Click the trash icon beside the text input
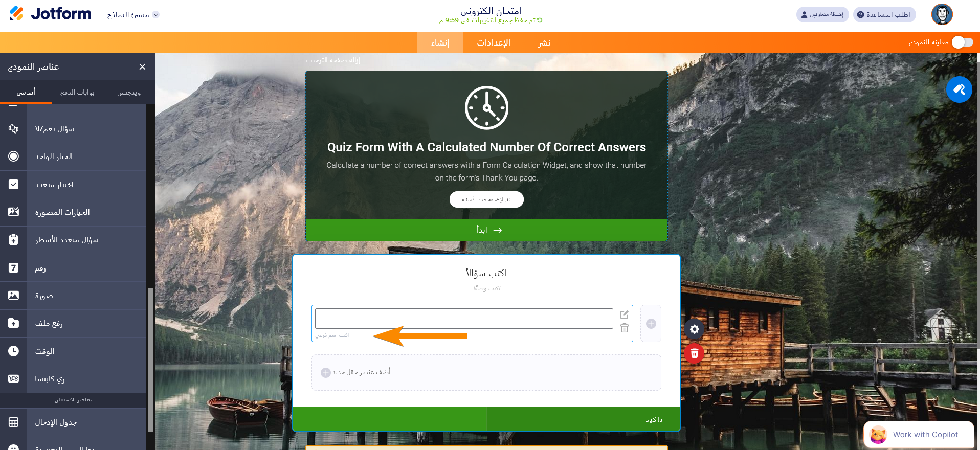This screenshot has height=450, width=980. point(624,328)
